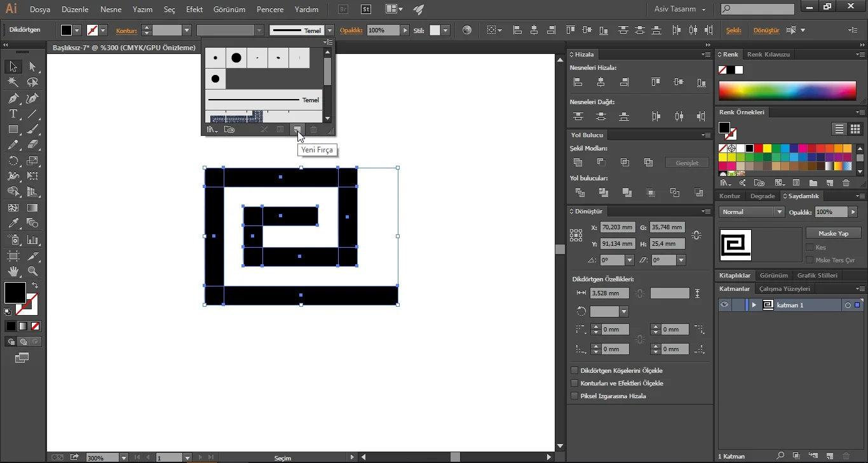Open the Asiv Tasarım workspace dropdown
Screen dimensions: 868x463
[x=680, y=10]
